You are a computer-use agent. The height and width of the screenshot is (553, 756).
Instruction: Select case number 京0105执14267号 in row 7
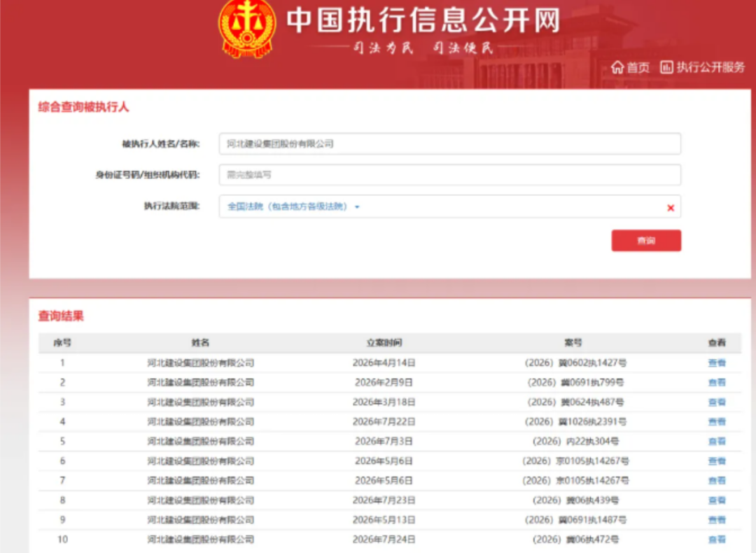pyautogui.click(x=575, y=481)
